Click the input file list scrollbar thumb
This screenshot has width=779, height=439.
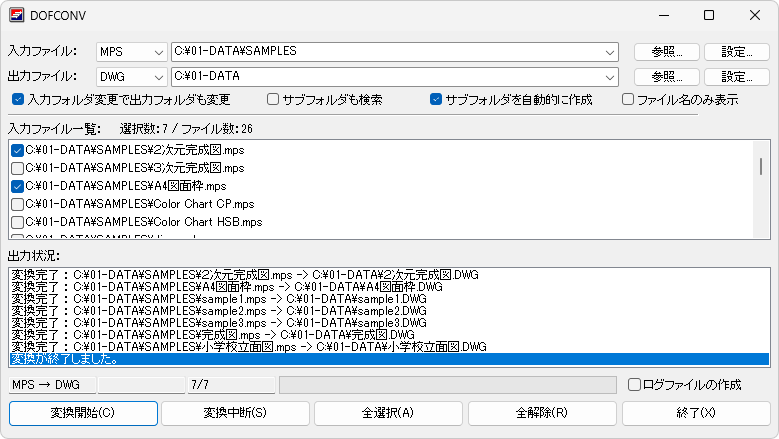[x=761, y=166]
